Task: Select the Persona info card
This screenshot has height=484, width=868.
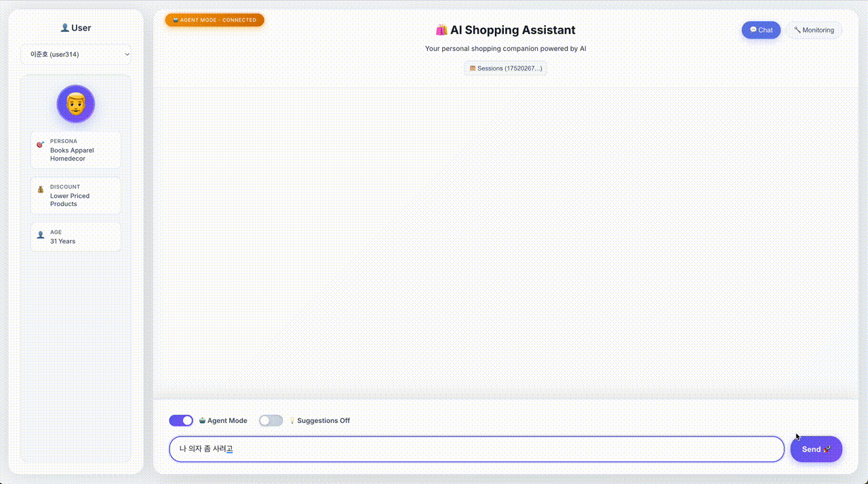Action: click(x=76, y=150)
